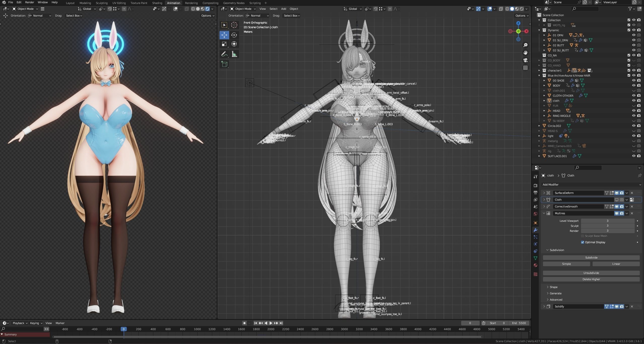This screenshot has width=644, height=344.
Task: Select the Annotate pencil tool
Action: coord(224,54)
